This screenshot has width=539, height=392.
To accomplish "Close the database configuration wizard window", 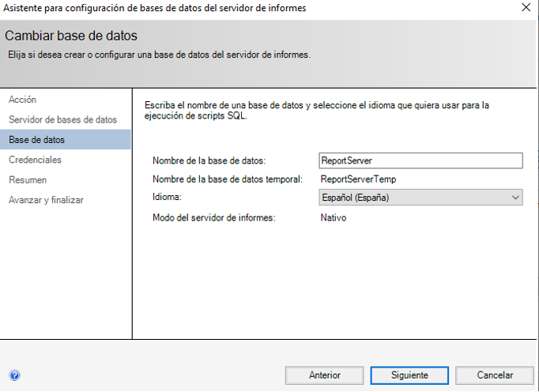I will (526, 8).
